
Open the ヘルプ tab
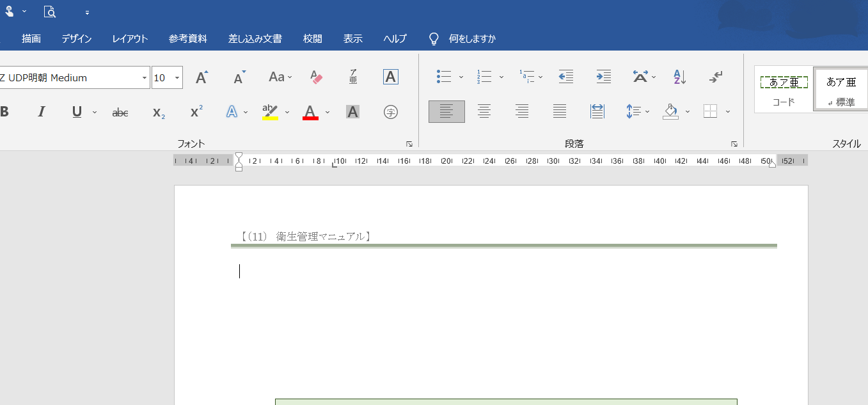(395, 38)
